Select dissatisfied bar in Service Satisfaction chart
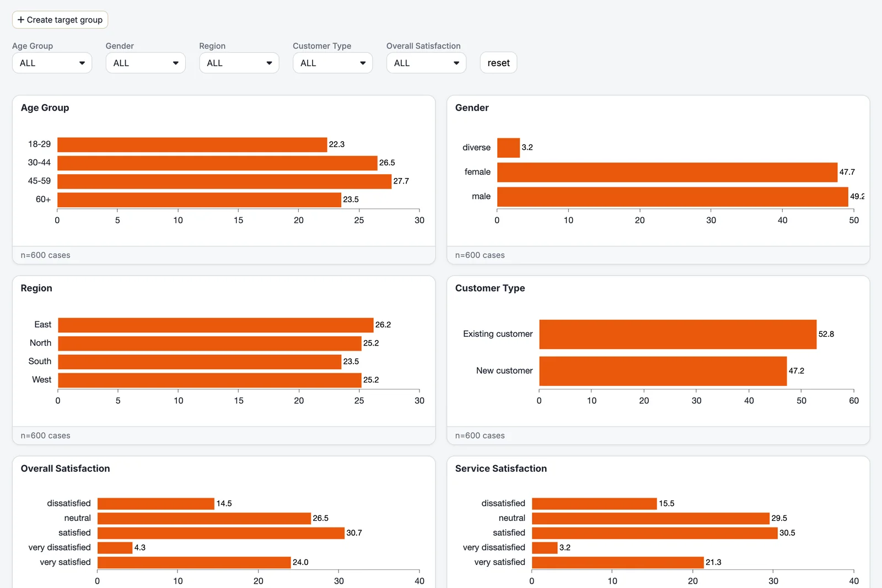 [x=594, y=504]
